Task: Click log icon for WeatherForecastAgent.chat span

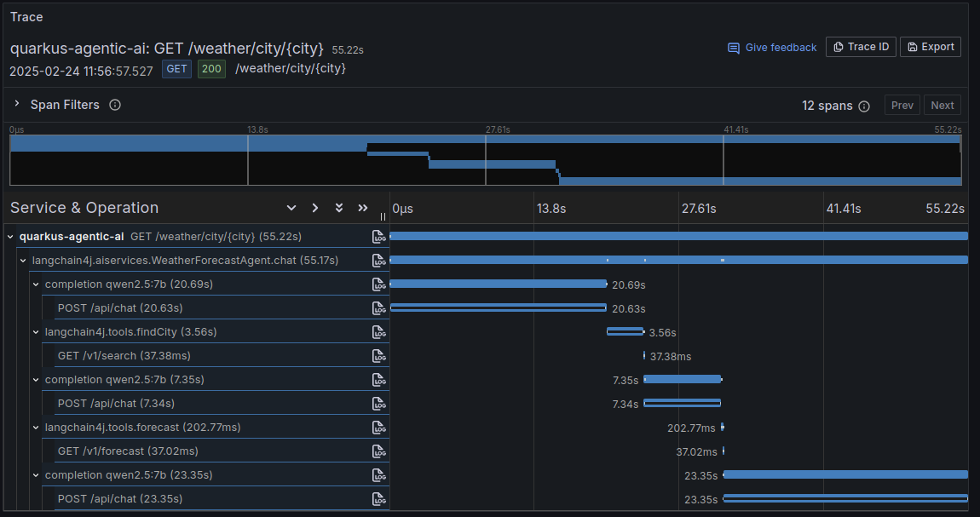Action: pos(378,261)
